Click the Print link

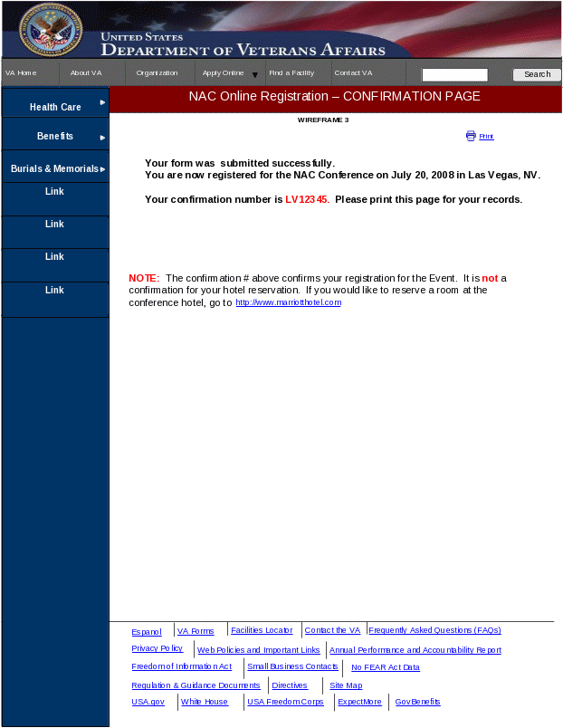pos(486,136)
